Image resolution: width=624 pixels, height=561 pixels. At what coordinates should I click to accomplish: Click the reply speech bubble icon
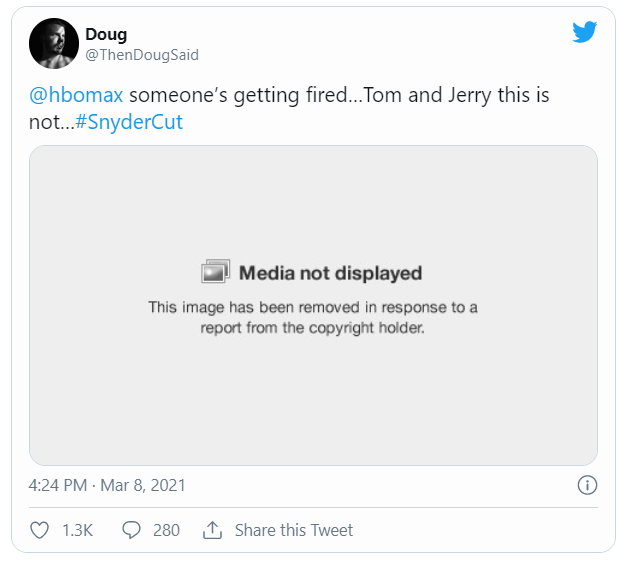(x=131, y=530)
